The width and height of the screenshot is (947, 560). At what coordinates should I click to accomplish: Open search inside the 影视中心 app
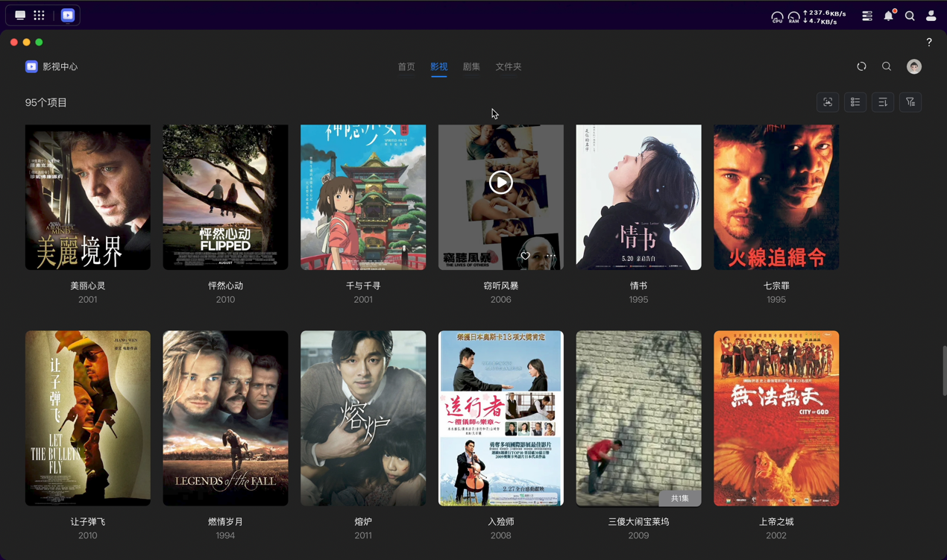(887, 66)
